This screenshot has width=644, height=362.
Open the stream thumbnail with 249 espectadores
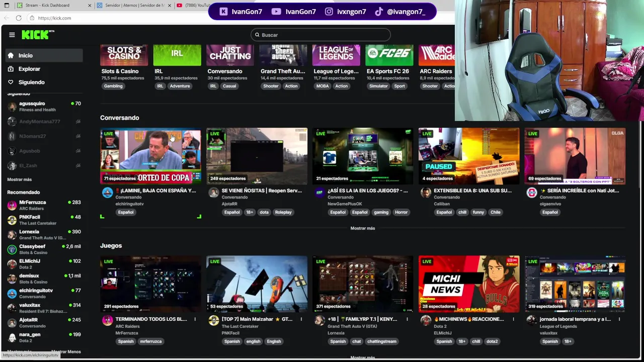click(257, 156)
